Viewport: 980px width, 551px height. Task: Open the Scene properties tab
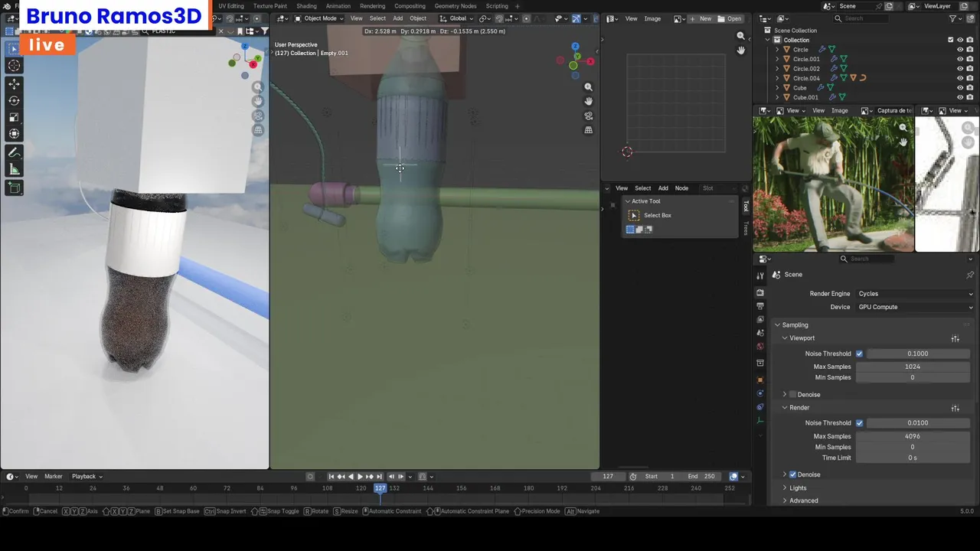pyautogui.click(x=760, y=333)
